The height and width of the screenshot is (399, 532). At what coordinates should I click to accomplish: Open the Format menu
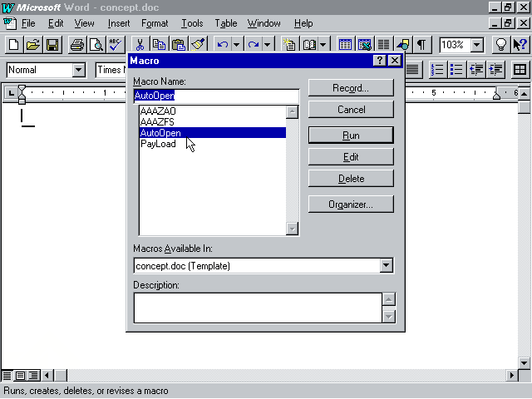[x=155, y=23]
